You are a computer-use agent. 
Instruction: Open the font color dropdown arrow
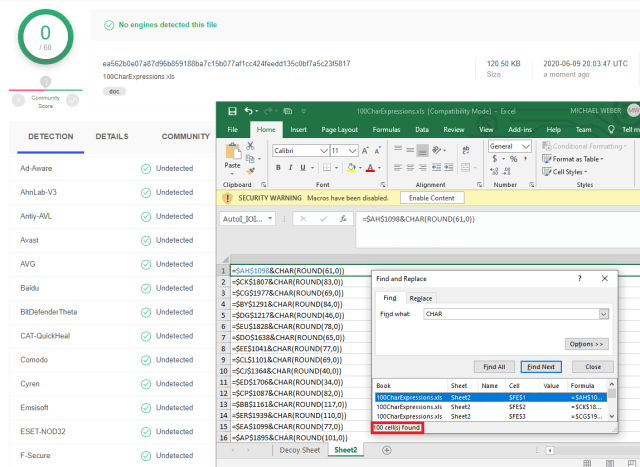379,168
